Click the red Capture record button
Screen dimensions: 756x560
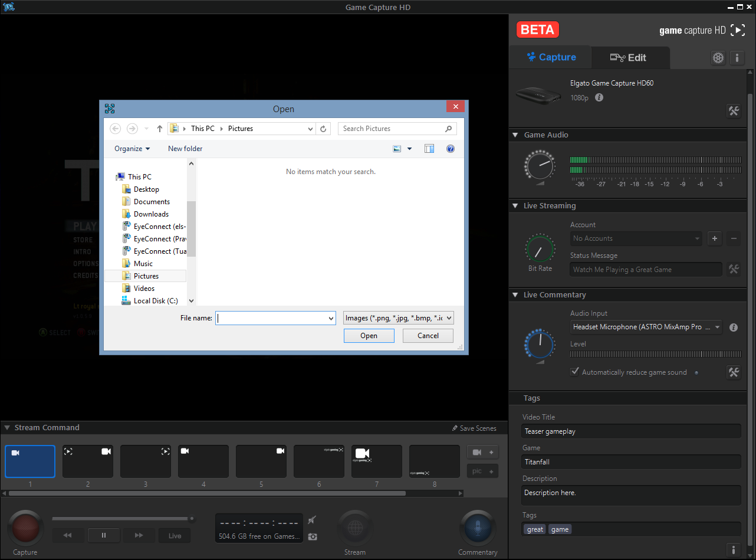point(25,528)
